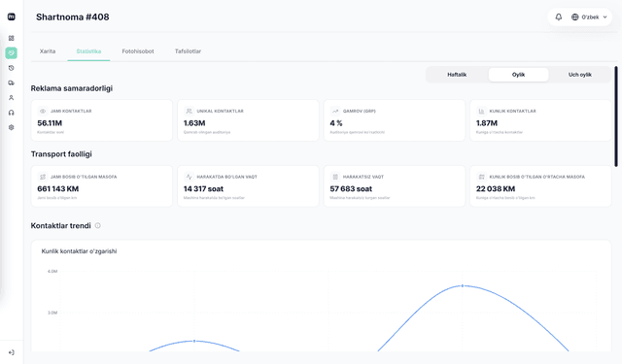The width and height of the screenshot is (622, 364).
Task: Click the activity icon in Harakatda bo'lgan vaqt card
Action: (x=190, y=177)
